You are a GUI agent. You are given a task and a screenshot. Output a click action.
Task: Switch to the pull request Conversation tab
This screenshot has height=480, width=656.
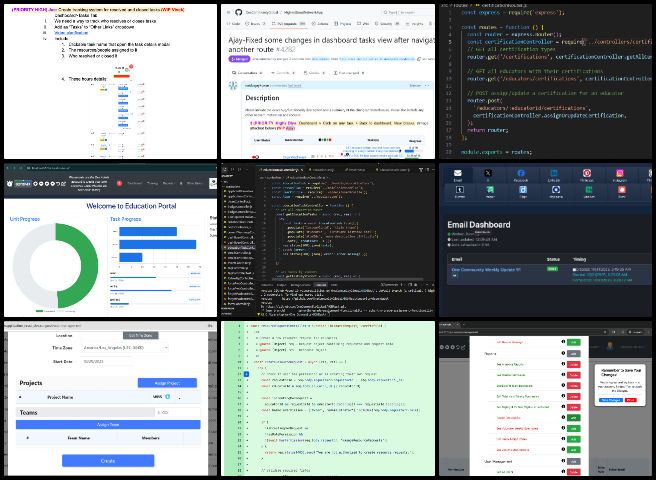[247, 73]
